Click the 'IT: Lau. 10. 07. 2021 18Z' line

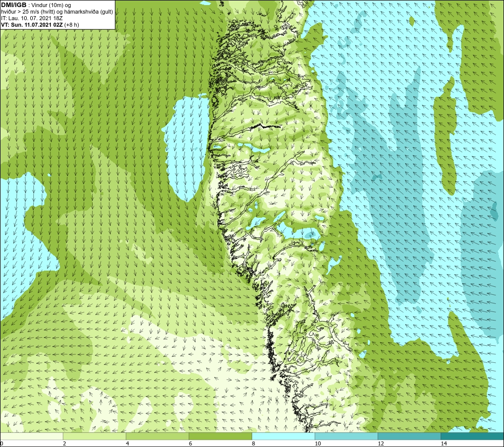point(32,18)
